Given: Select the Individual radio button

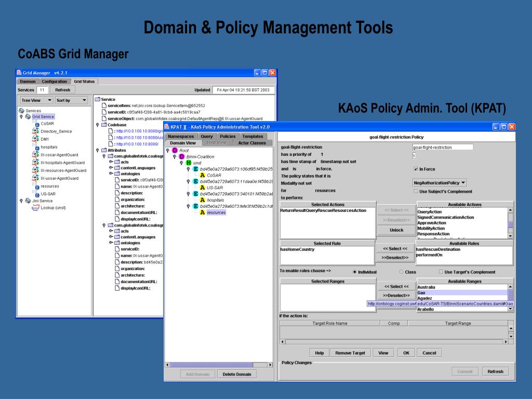Looking at the screenshot, I should (354, 272).
